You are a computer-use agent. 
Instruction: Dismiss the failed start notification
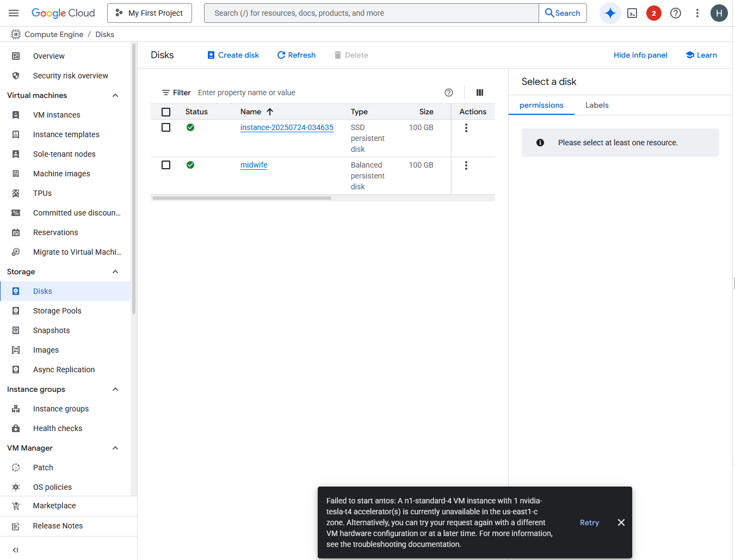tap(621, 522)
